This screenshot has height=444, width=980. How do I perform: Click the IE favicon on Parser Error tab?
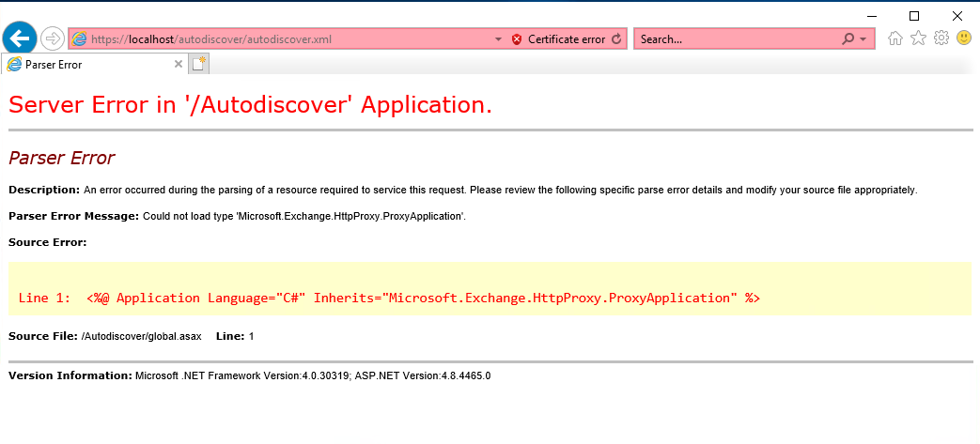[x=14, y=64]
